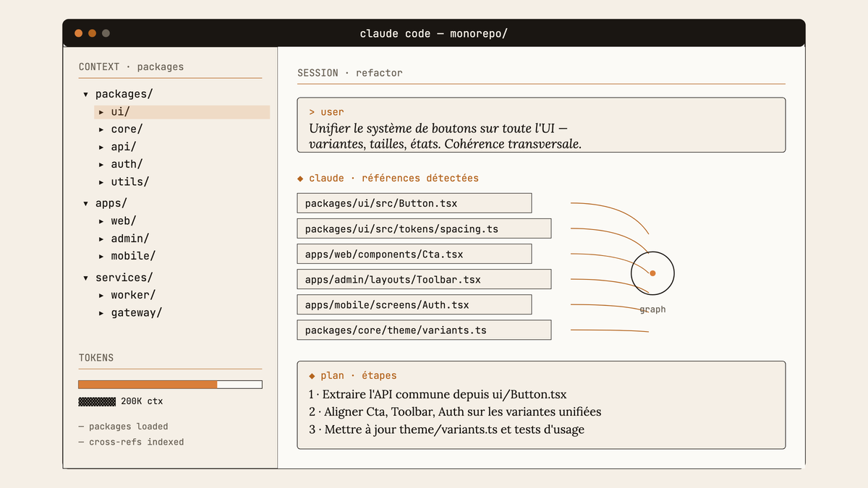Select the auth/ folder label

127,164
